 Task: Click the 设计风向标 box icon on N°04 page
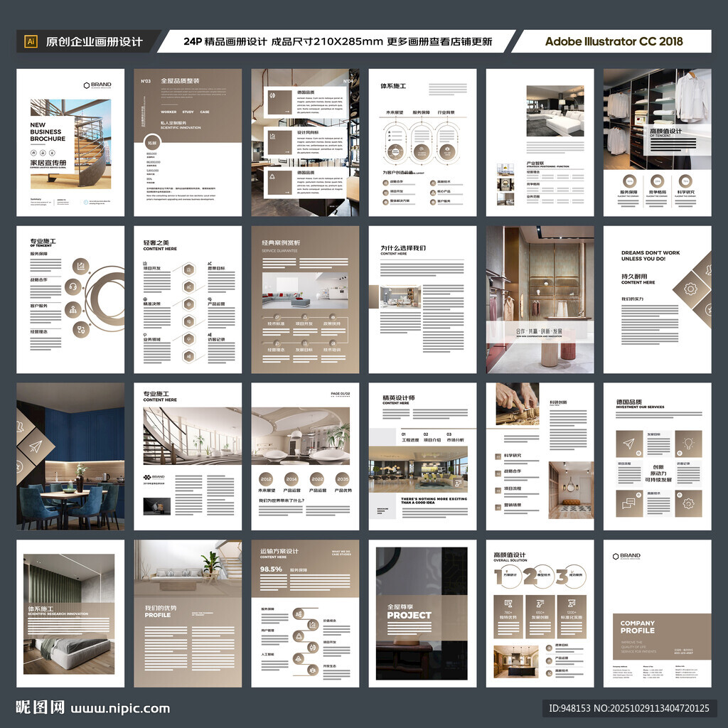[x=279, y=141]
